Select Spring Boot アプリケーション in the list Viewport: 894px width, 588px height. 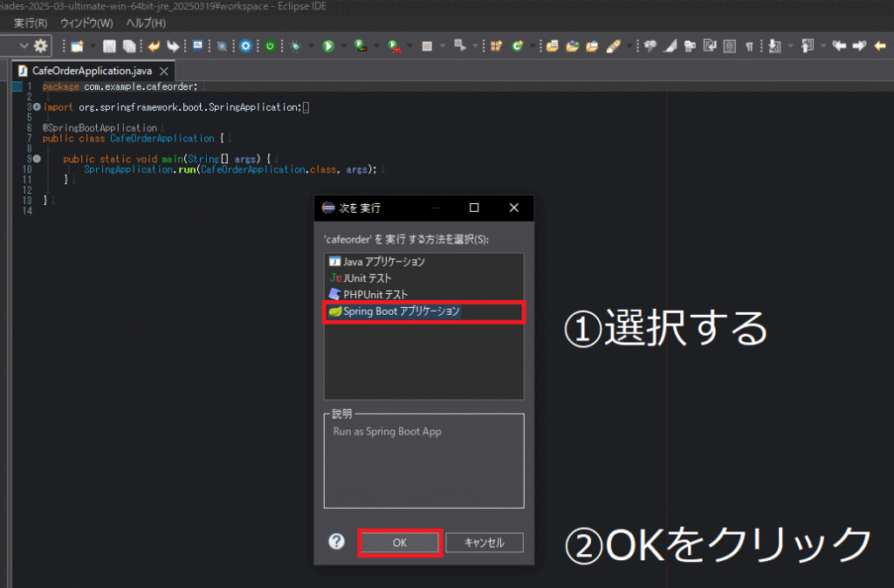423,311
